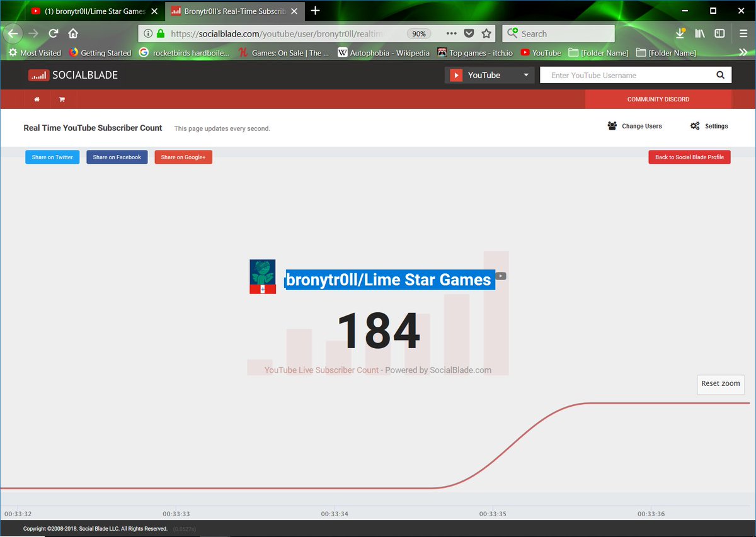The width and height of the screenshot is (756, 537).
Task: Click the 00:33:35 time axis label
Action: click(492, 514)
